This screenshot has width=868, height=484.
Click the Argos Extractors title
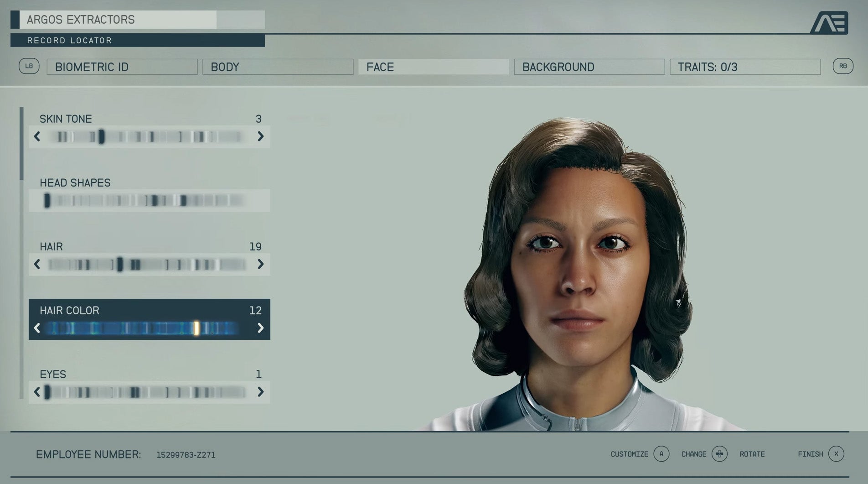(81, 20)
